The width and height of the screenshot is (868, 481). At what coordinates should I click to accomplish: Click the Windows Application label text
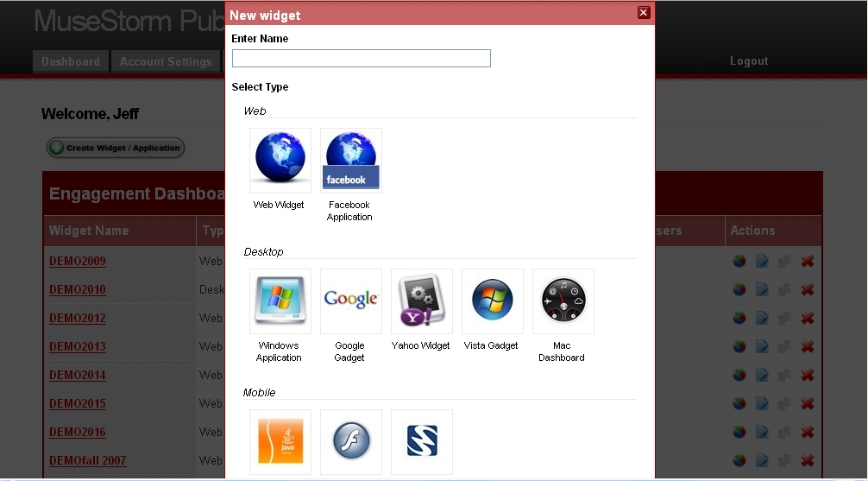pos(279,351)
